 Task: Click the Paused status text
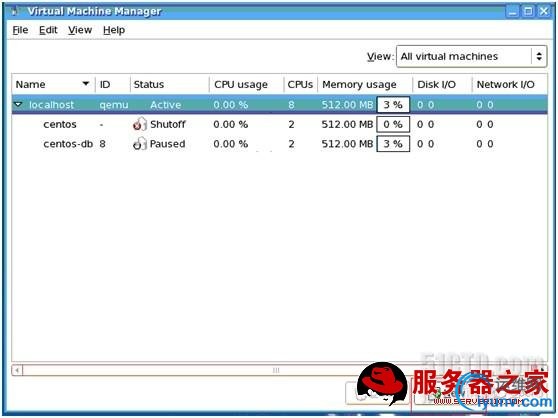click(x=168, y=144)
